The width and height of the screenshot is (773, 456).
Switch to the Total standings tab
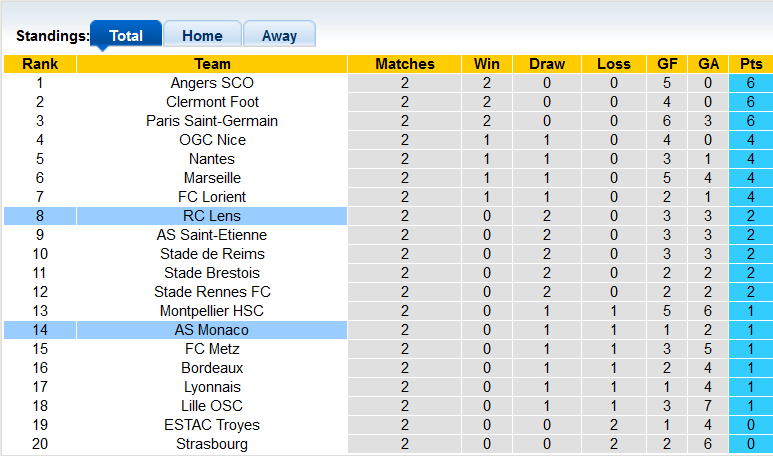(x=126, y=36)
